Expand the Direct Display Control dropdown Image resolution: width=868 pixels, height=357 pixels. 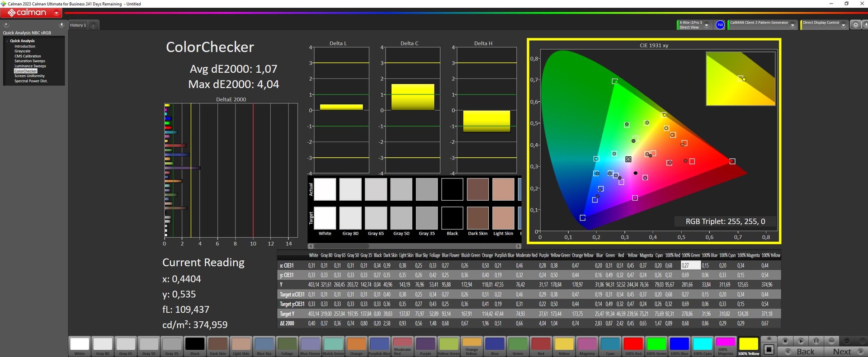[x=843, y=25]
